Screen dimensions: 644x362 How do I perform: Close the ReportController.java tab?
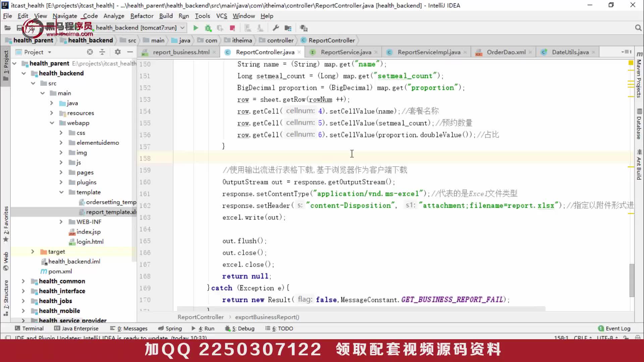click(299, 52)
